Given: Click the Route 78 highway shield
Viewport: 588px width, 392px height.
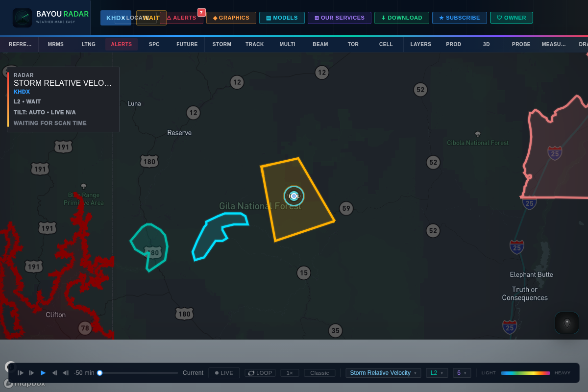Looking at the screenshot, I should coord(85,328).
